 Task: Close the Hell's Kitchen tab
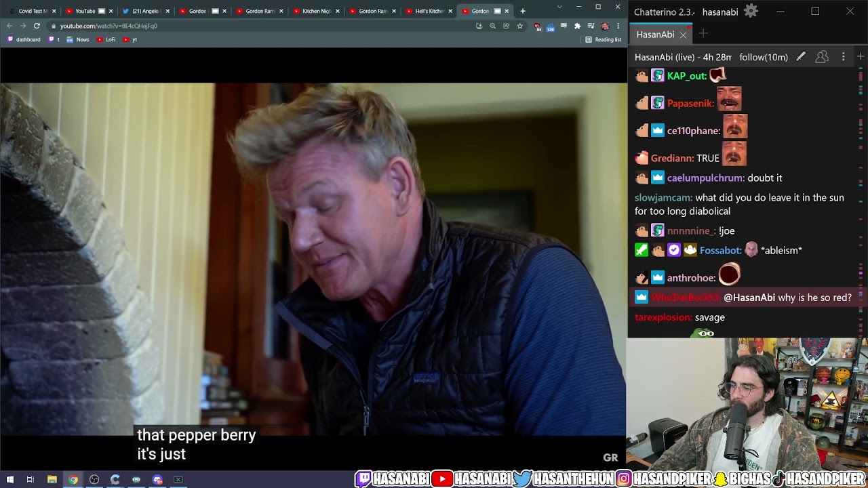click(x=450, y=11)
